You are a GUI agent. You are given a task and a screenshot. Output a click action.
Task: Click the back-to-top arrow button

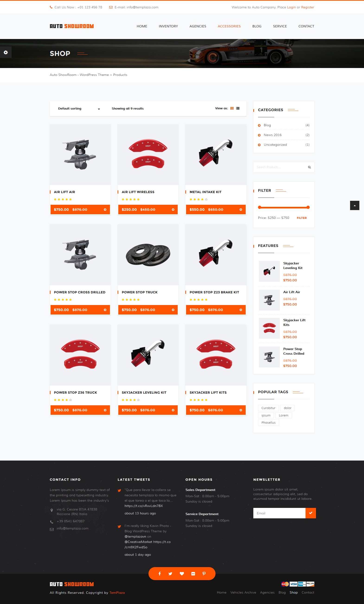click(354, 205)
